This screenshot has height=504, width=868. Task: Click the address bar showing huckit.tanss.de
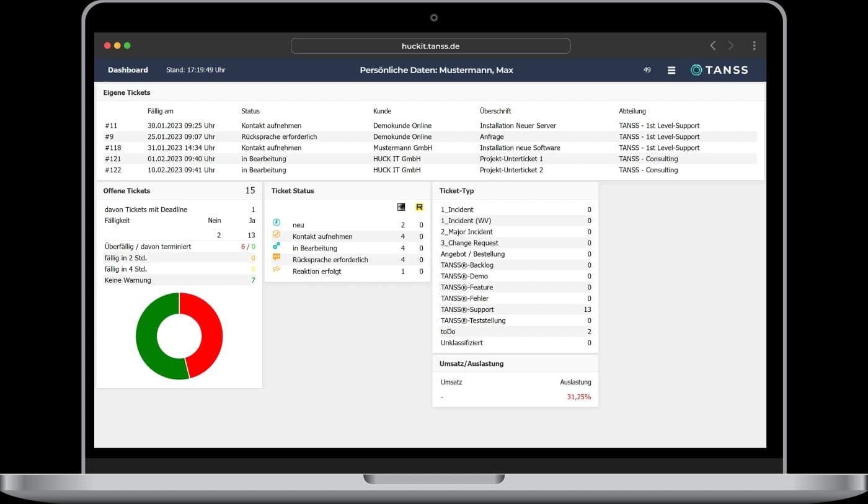tap(430, 45)
